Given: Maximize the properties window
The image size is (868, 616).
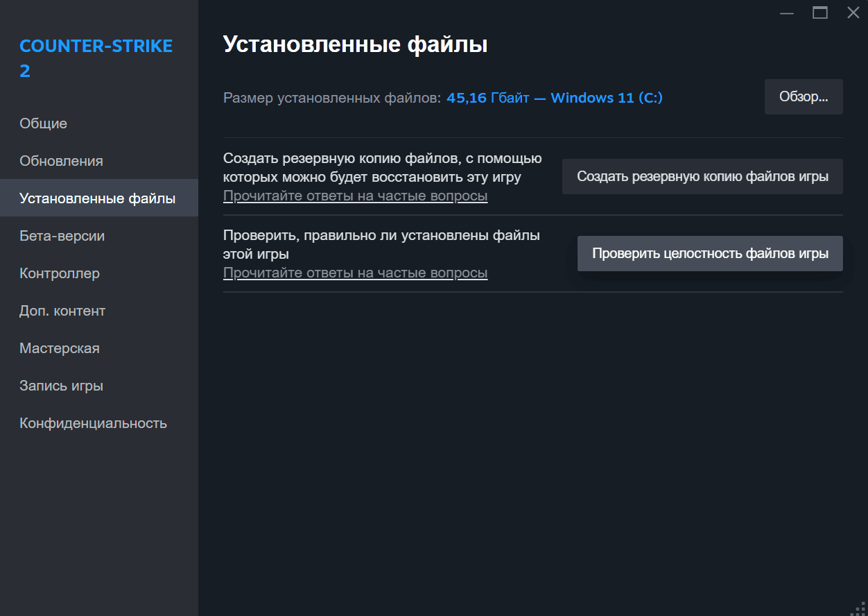Looking at the screenshot, I should [820, 12].
